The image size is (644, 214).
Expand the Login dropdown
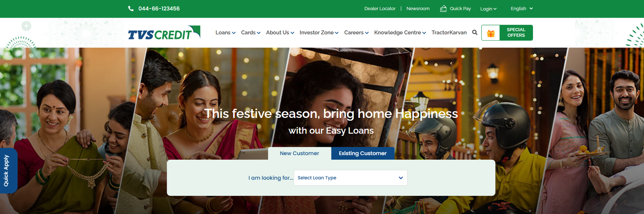tap(488, 9)
